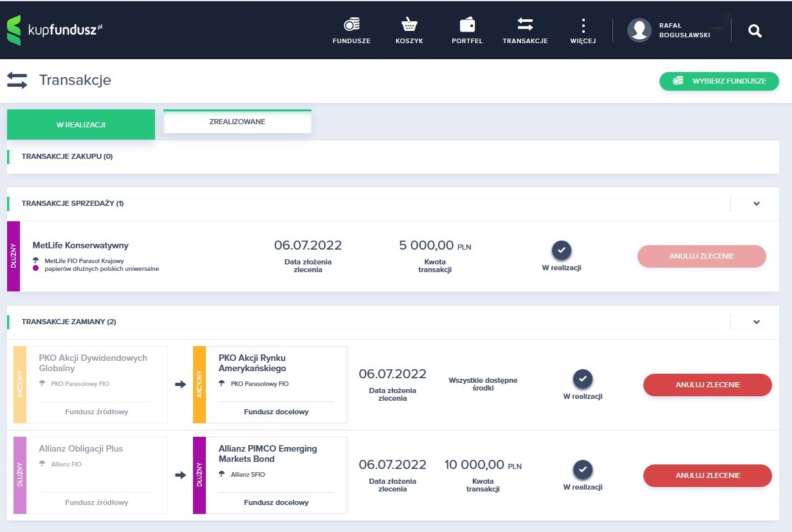Open MetLife Konserwatywny fund name

[x=80, y=245]
